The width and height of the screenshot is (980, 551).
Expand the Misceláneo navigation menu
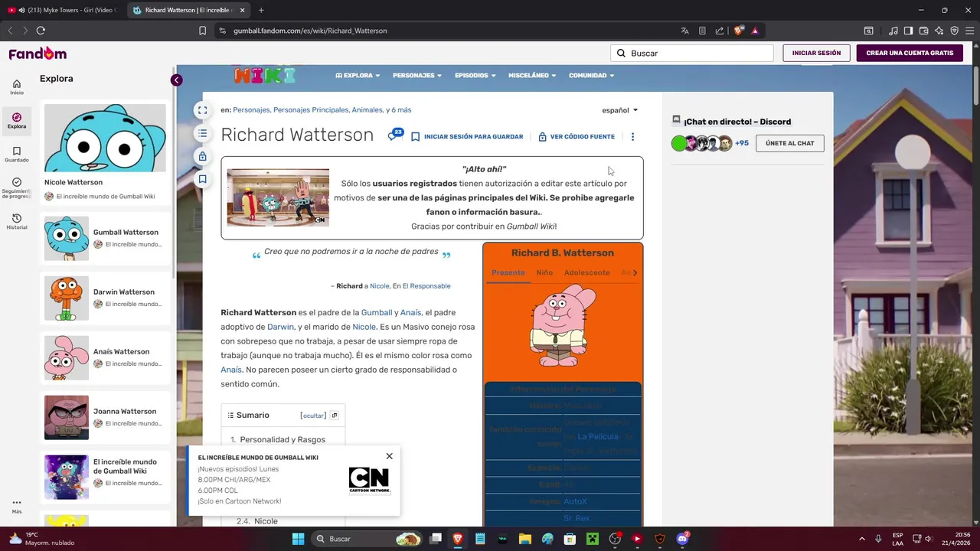[x=532, y=76]
